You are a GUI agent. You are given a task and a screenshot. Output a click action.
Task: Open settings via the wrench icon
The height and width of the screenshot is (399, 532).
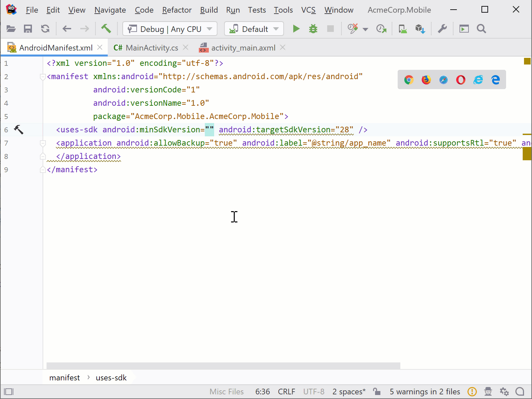click(442, 29)
